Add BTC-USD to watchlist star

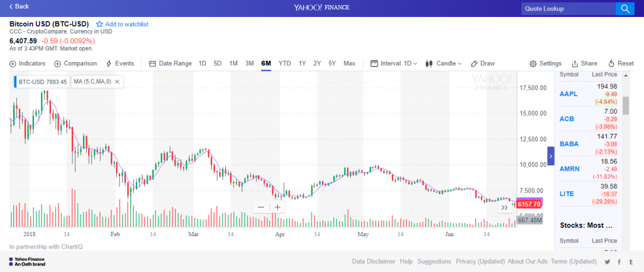click(99, 24)
